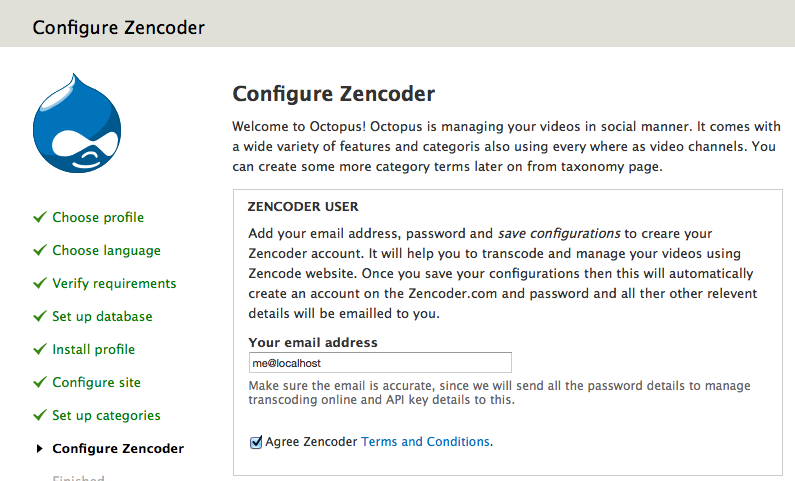Click the green tick next to Configure site
795x481 pixels.
coord(40,382)
